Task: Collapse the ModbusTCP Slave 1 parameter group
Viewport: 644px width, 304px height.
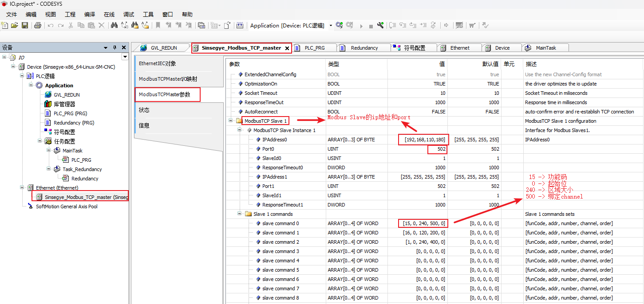Action: click(x=231, y=121)
